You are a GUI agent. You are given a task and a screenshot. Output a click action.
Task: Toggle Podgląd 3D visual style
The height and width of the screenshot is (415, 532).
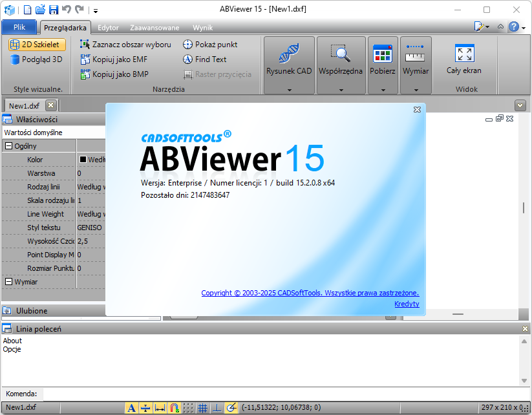(36, 59)
